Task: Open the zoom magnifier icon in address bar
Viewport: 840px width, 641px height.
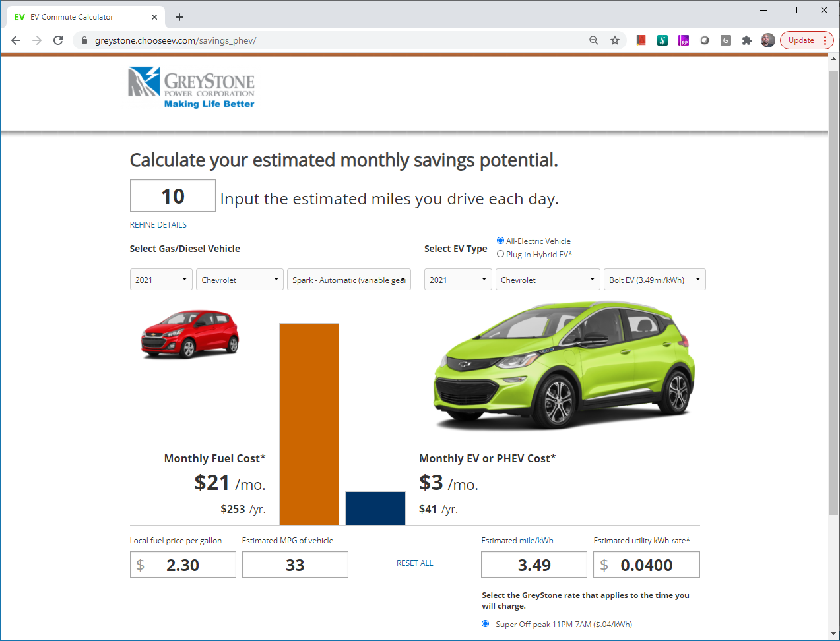Action: coord(594,40)
